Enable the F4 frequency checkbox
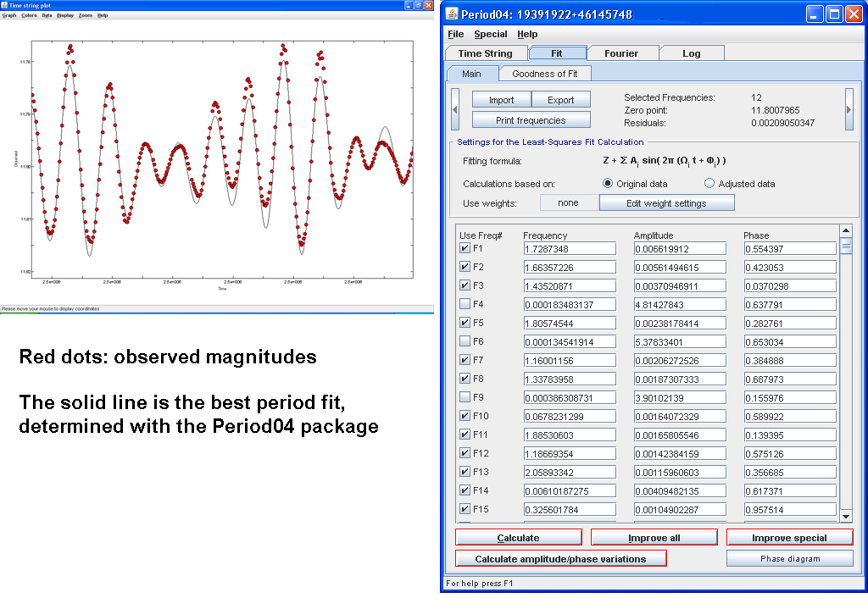 tap(465, 304)
